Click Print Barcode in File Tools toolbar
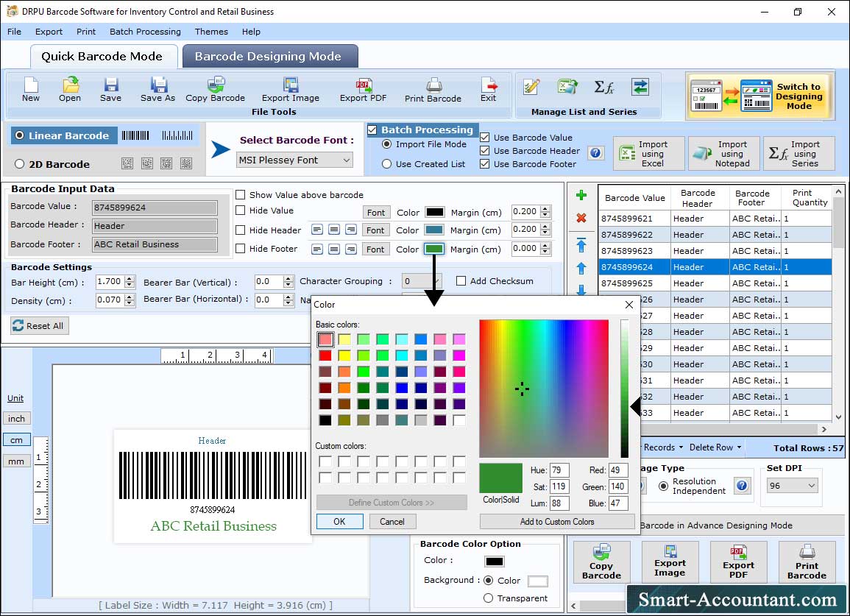Image resolution: width=850 pixels, height=616 pixels. point(433,89)
